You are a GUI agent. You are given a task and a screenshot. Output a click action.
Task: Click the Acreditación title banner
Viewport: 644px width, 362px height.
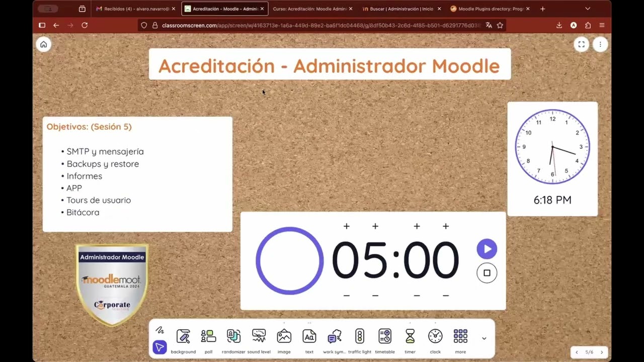click(x=330, y=64)
